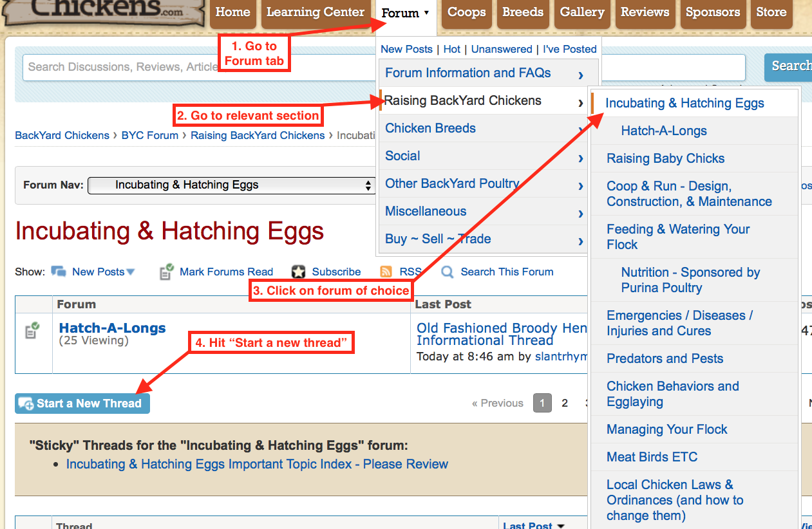
Task: Open the Forum Nav dropdown selector
Action: 231,185
